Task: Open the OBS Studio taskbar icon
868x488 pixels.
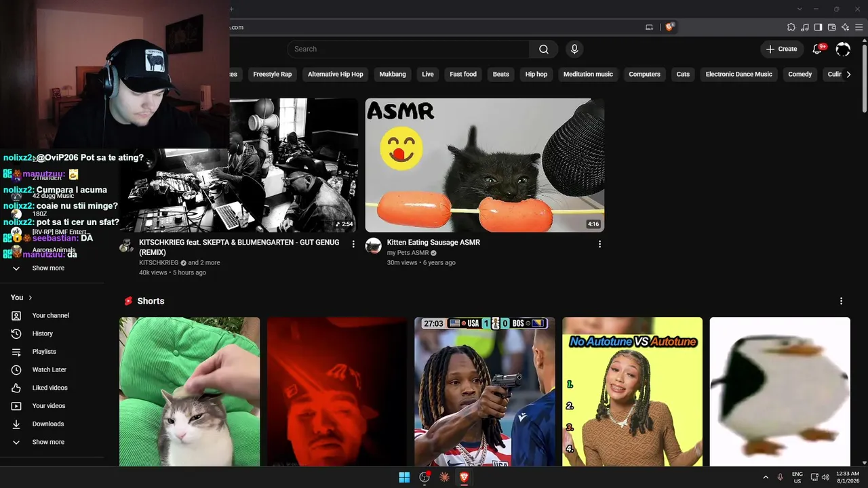Action: tap(425, 477)
